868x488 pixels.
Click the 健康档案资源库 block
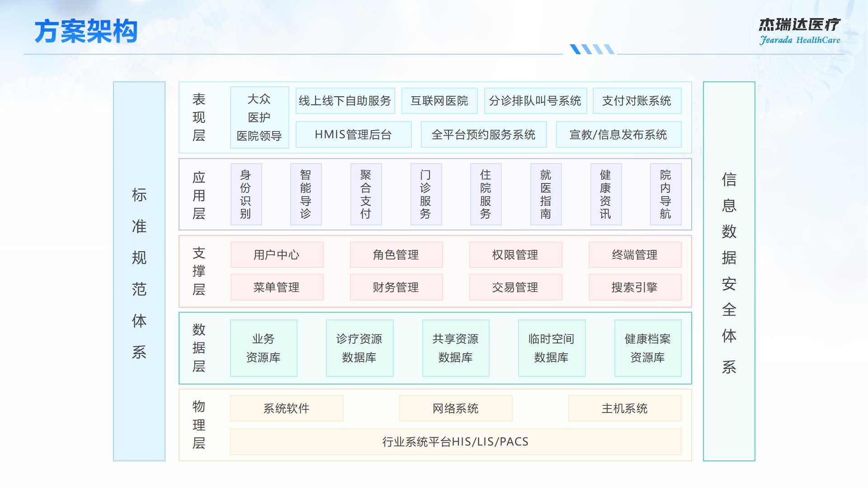click(647, 348)
